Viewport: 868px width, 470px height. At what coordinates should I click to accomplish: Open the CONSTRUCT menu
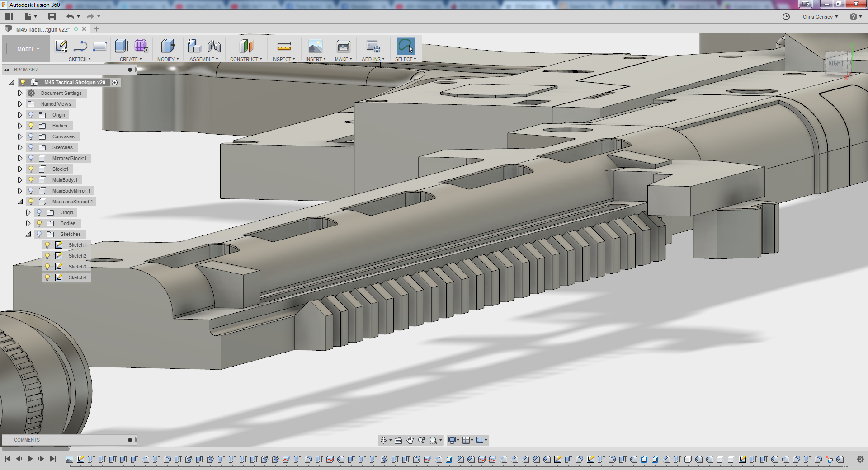[245, 59]
